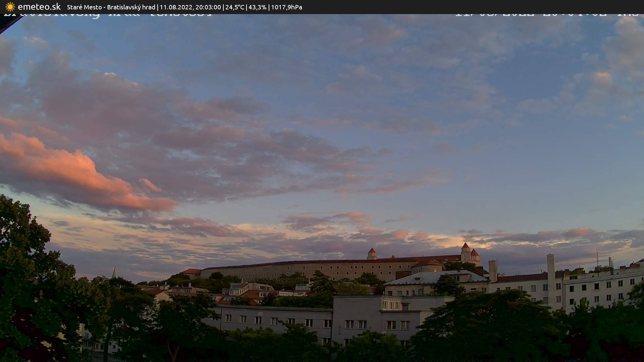Open the emeteo.sk site name
This screenshot has height=362, width=644.
[x=39, y=7]
